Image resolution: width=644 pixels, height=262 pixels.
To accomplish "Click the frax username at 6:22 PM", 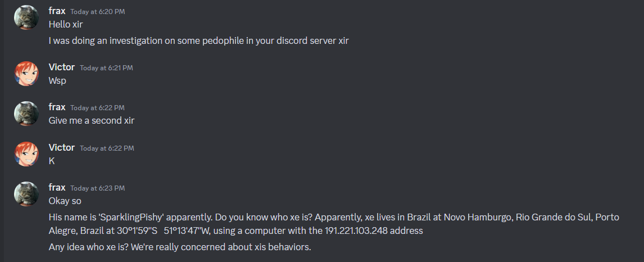I will [57, 107].
